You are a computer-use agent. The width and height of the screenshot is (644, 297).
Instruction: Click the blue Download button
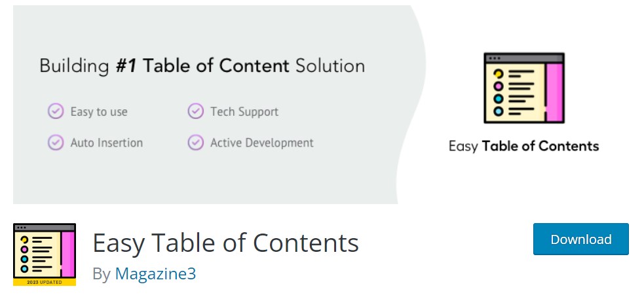580,239
